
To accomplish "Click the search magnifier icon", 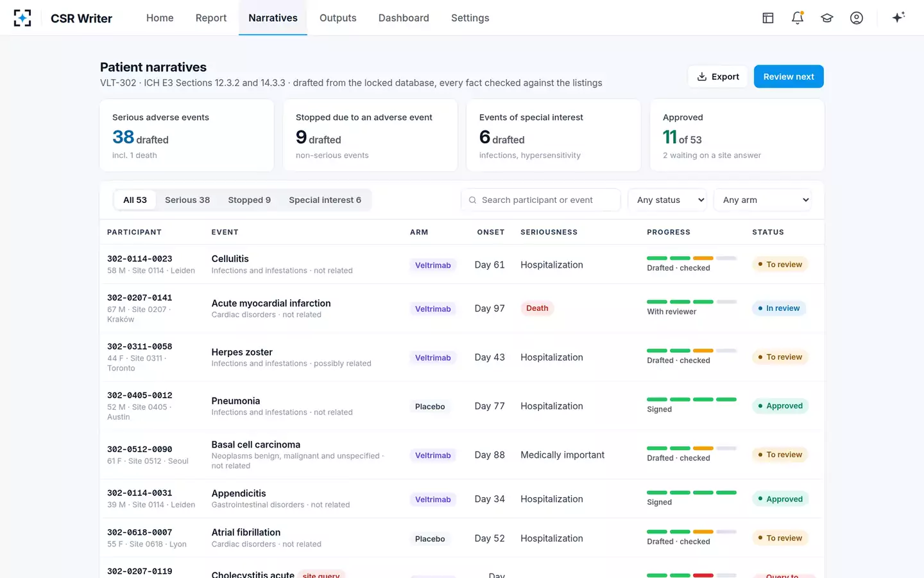I will (x=473, y=200).
